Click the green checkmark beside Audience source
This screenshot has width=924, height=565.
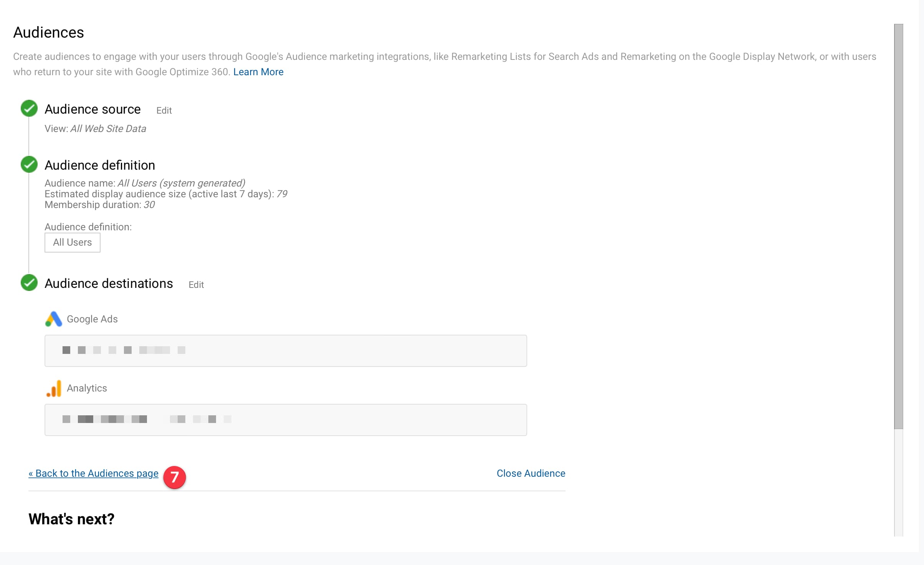29,109
